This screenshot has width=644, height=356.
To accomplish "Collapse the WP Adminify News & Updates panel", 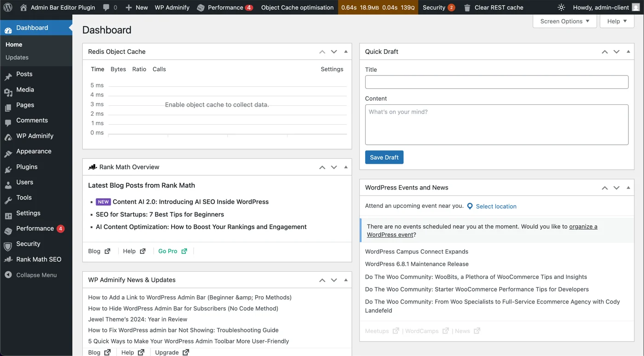I will click(x=346, y=280).
